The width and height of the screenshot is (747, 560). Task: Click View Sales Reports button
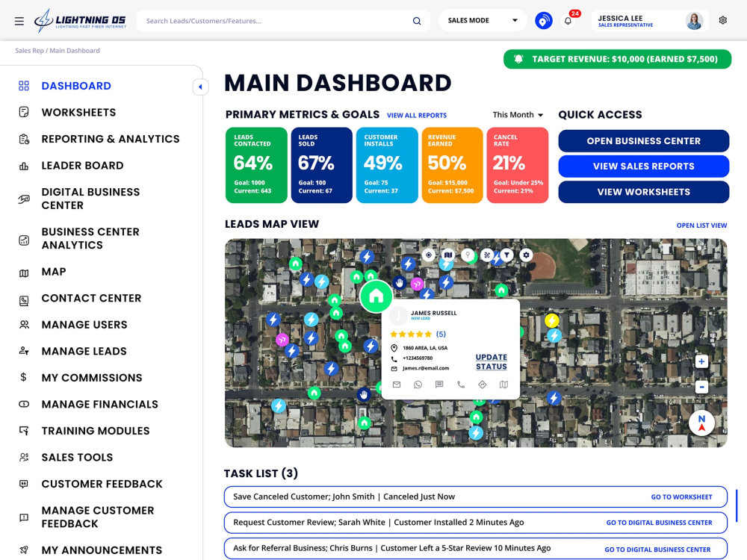644,167
